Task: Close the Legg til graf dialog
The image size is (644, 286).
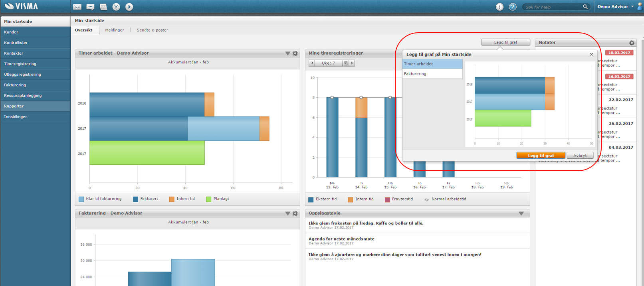Action: coord(592,54)
